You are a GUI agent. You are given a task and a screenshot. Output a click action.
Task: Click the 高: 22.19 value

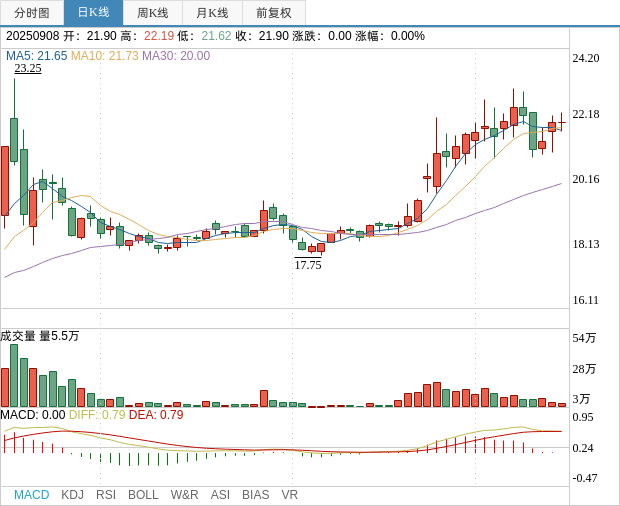coord(147,36)
